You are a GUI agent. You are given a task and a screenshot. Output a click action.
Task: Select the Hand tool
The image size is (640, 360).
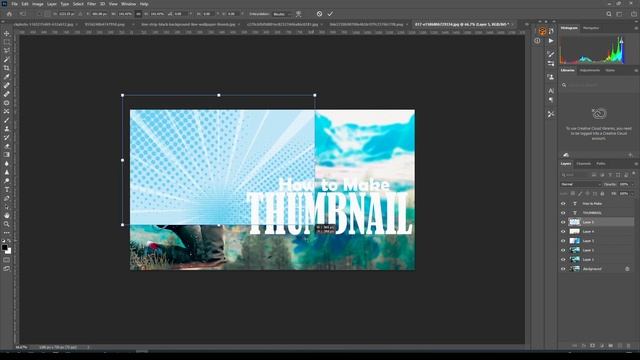pyautogui.click(x=7, y=215)
